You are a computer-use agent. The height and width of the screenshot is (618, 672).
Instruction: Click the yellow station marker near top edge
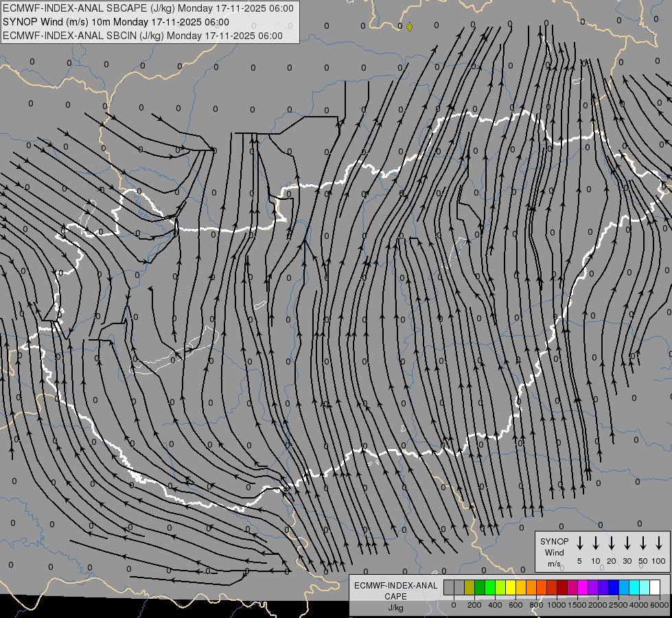click(409, 27)
